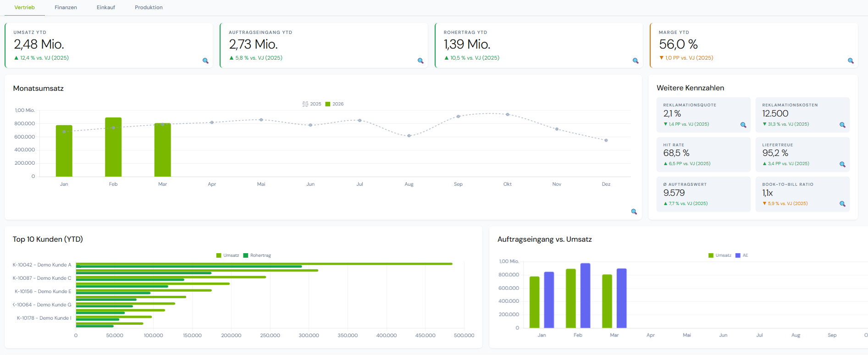868x355 pixels.
Task: Open the Produktion tab
Action: [x=149, y=7]
